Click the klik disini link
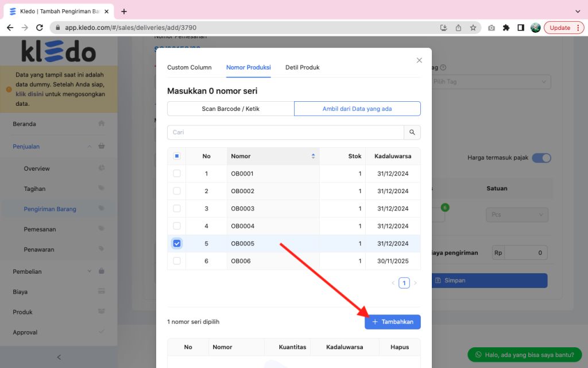Image resolution: width=588 pixels, height=368 pixels. [30, 94]
